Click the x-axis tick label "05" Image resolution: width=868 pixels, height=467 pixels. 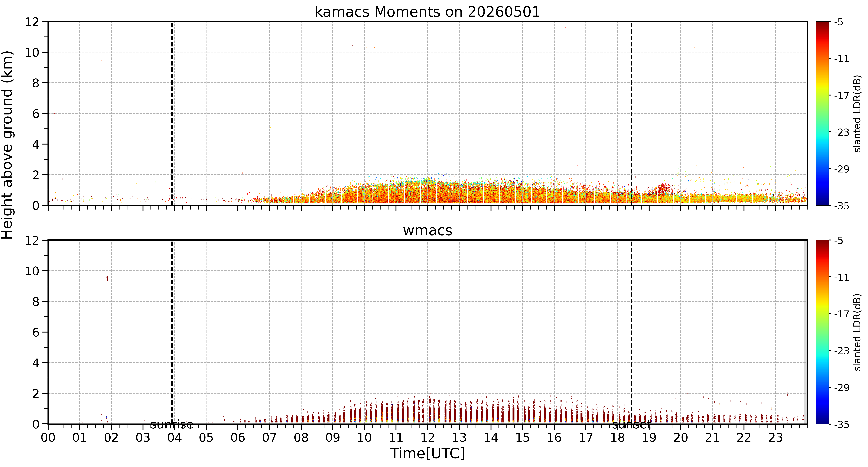206,438
